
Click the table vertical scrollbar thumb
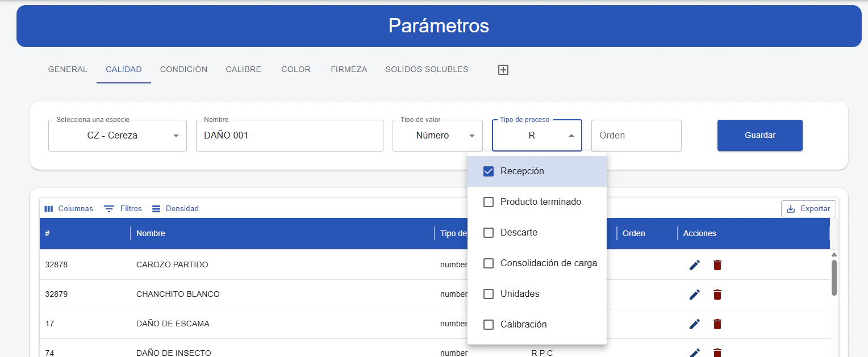834,278
